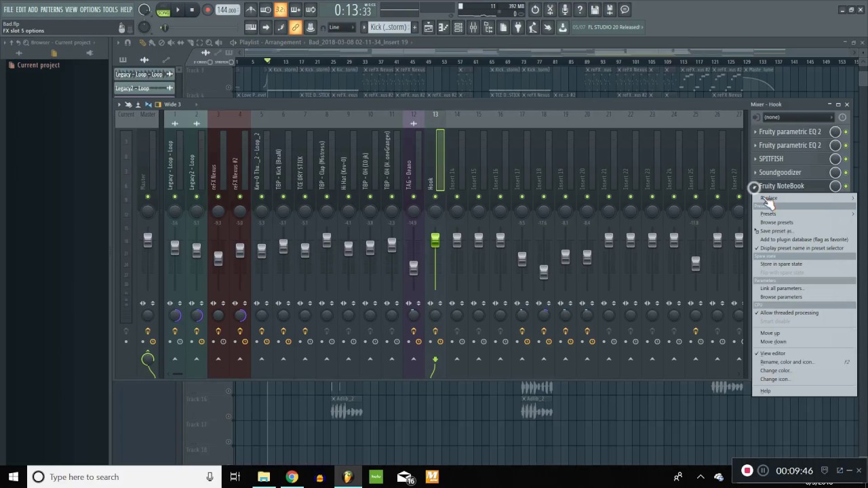
Task: Open the mixer input (none) dropdown
Action: tap(797, 117)
